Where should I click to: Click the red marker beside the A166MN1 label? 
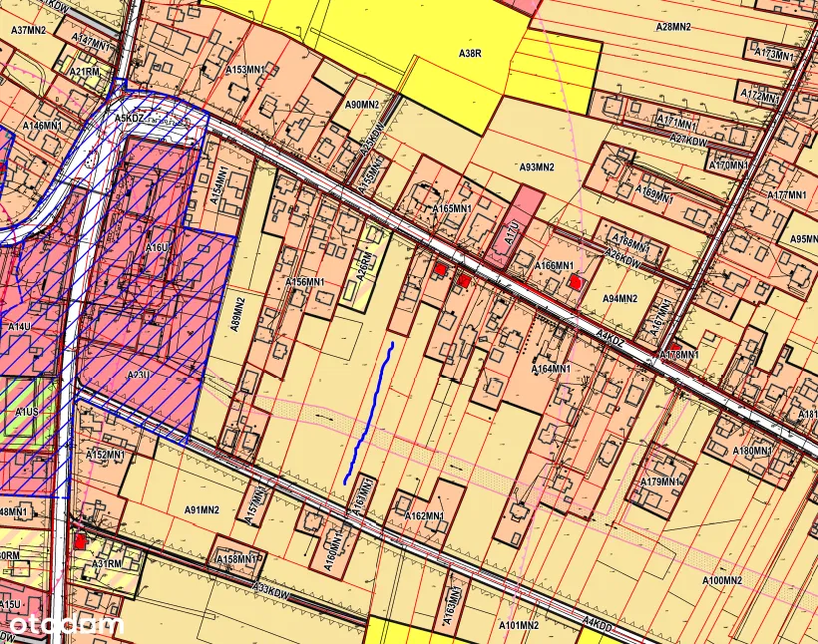pos(575,282)
